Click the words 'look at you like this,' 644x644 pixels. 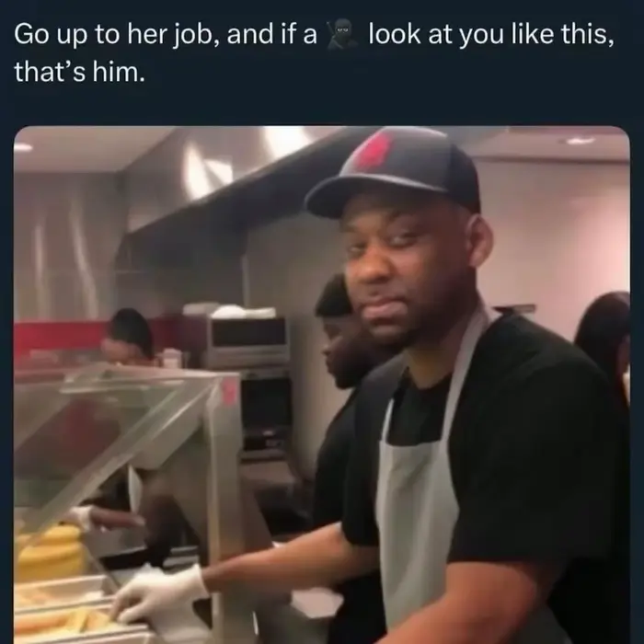(491, 35)
